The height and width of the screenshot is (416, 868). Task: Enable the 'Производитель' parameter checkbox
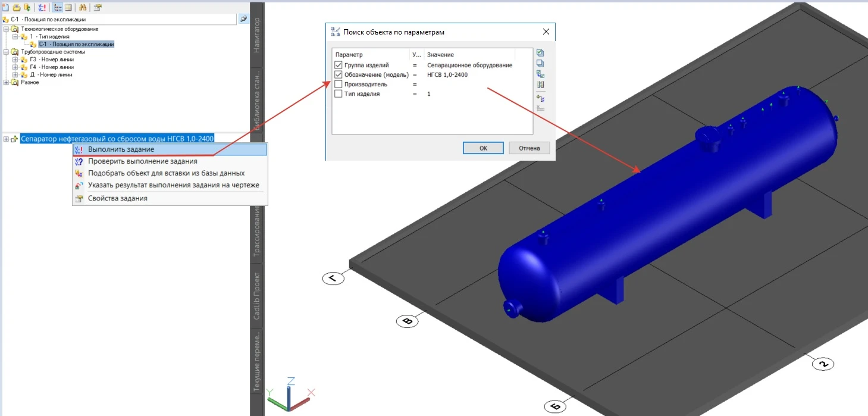click(339, 85)
